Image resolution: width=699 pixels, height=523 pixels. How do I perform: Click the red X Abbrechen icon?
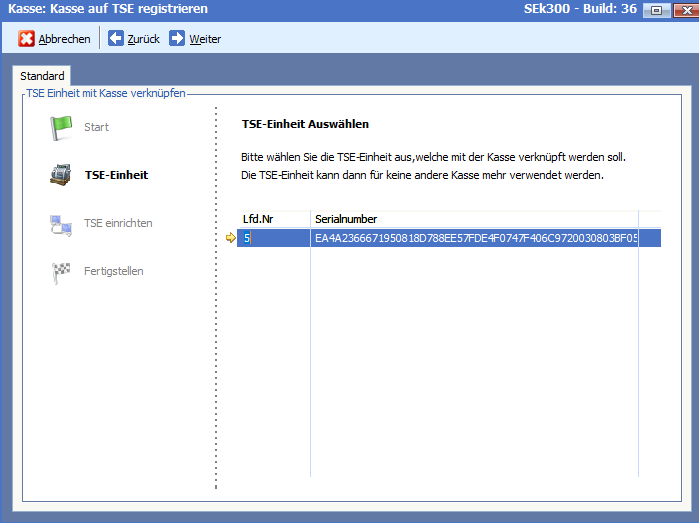27,39
